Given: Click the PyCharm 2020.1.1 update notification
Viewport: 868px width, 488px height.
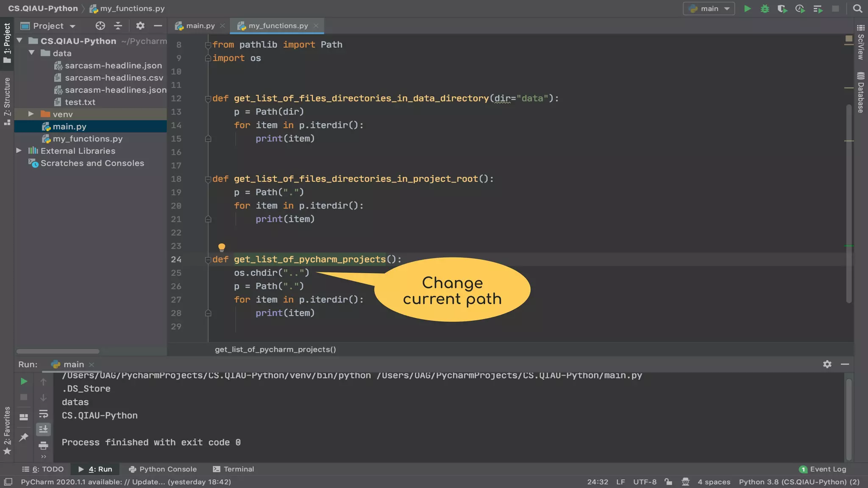Looking at the screenshot, I should (x=126, y=482).
